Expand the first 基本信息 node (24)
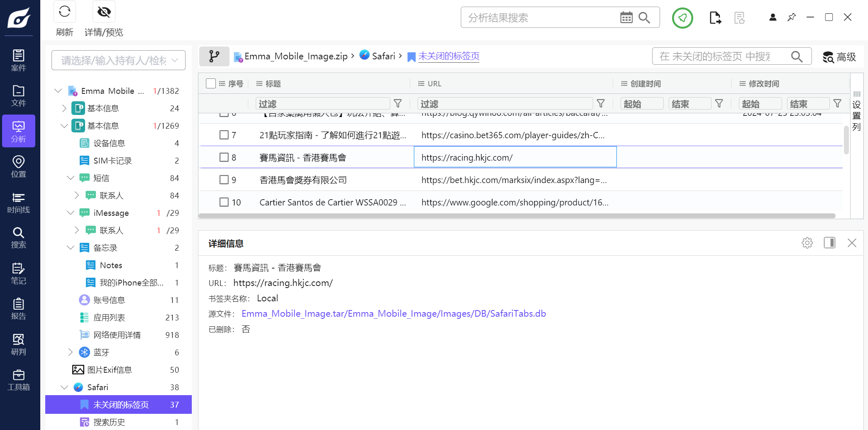The image size is (868, 430). [x=64, y=108]
